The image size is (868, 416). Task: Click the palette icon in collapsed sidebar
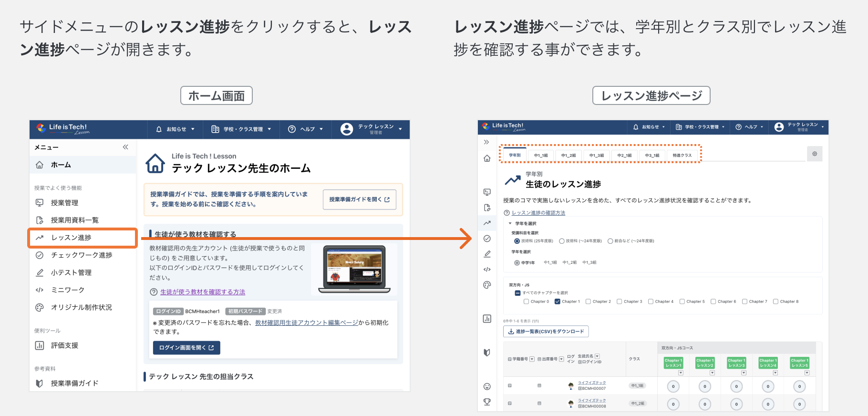487,285
